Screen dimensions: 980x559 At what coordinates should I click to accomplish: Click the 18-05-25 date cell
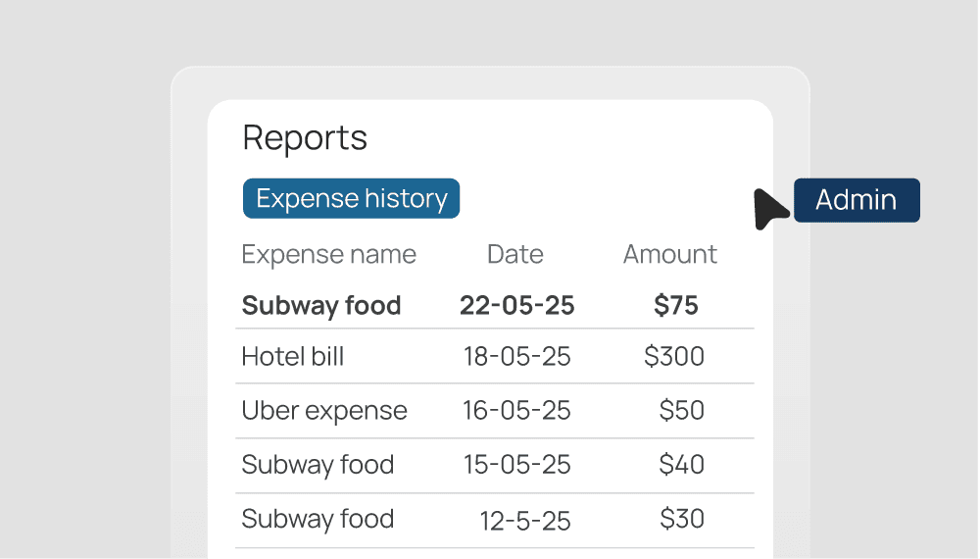[517, 357]
